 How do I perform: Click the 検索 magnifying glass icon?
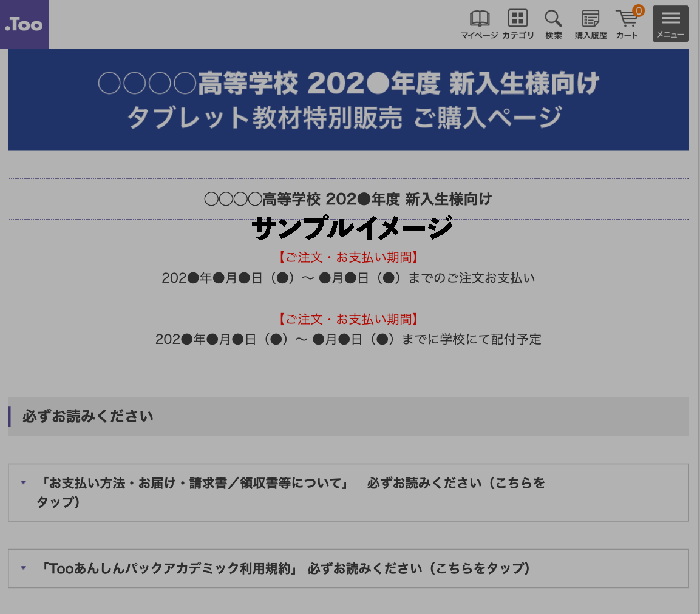point(553,18)
